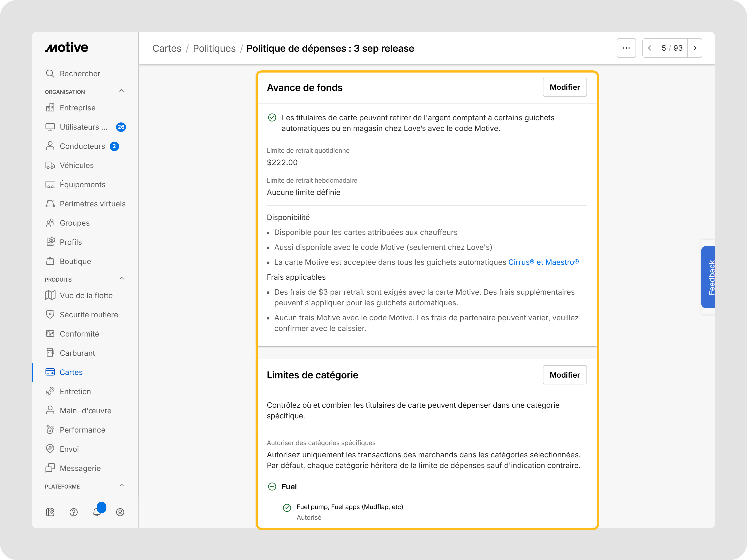Image resolution: width=747 pixels, height=560 pixels.
Task: Click the Conformité chart icon
Action: [x=50, y=334]
